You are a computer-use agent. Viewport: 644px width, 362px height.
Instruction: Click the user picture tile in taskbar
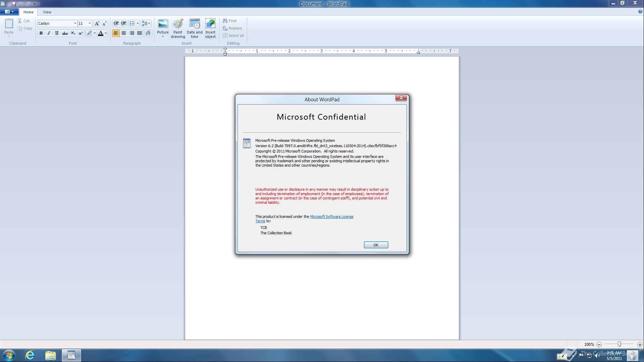[633, 355]
